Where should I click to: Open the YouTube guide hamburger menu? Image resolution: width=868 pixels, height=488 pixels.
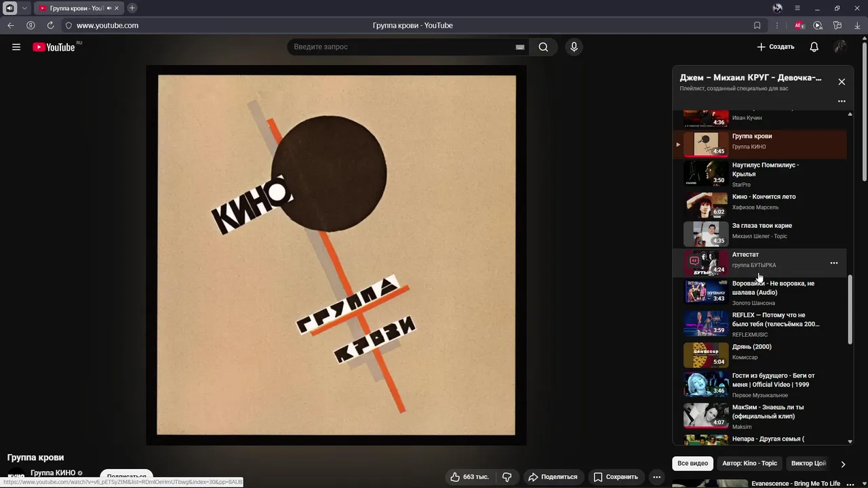(x=16, y=47)
